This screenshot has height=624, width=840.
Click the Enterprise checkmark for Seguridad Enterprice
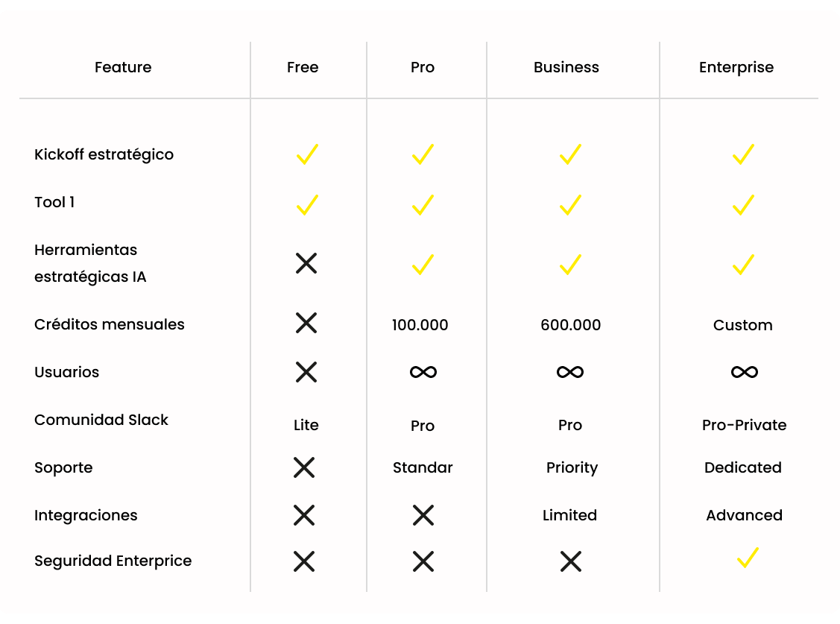click(x=747, y=558)
